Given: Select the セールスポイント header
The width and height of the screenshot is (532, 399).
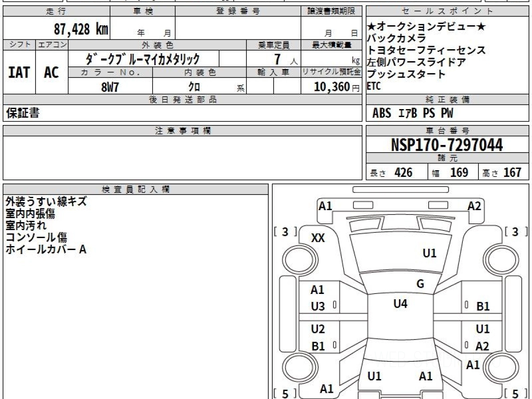Looking at the screenshot, I should click(x=448, y=11).
